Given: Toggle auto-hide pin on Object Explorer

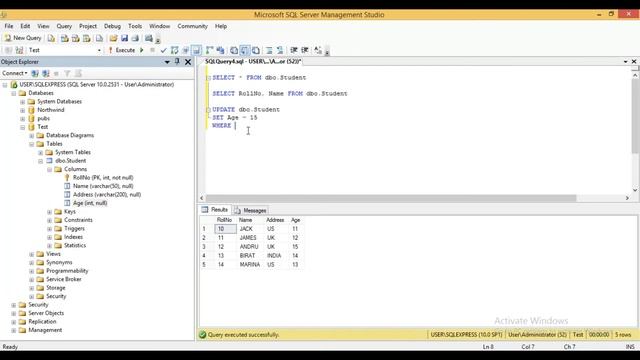Looking at the screenshot, I should tap(177, 62).
